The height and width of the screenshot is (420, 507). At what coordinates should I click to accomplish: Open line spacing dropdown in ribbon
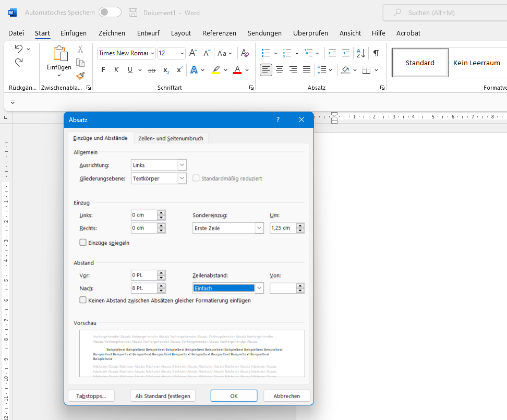pyautogui.click(x=331, y=70)
